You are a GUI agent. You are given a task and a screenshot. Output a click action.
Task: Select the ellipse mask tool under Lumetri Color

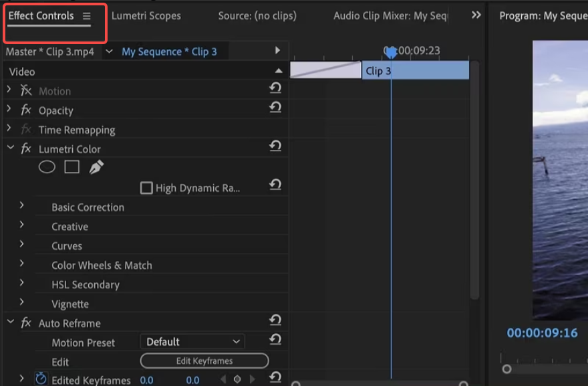[47, 167]
